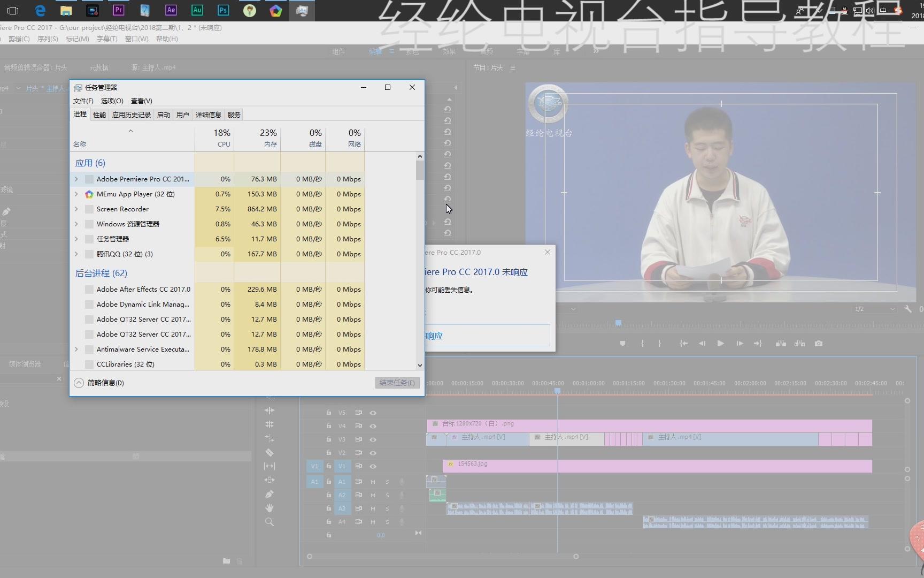This screenshot has height=578, width=924.
Task: Expand the Antimalware Service Executable row
Action: click(76, 349)
